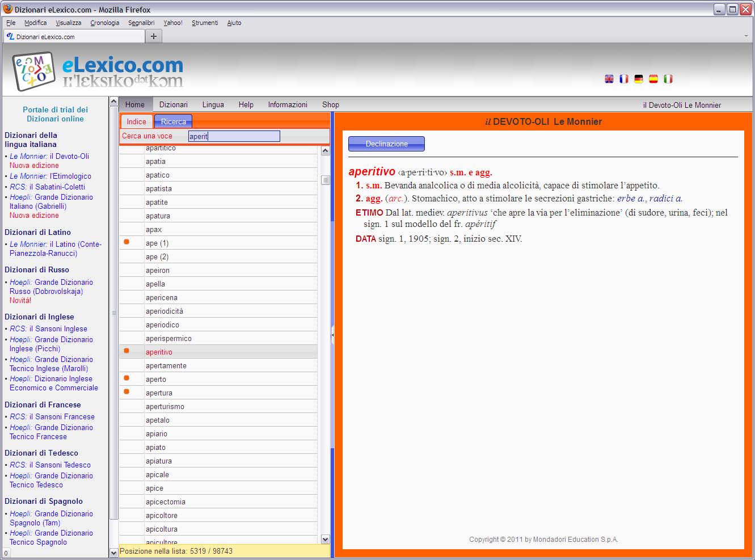
Task: Click the word list scrollbar thumb
Action: (325, 180)
